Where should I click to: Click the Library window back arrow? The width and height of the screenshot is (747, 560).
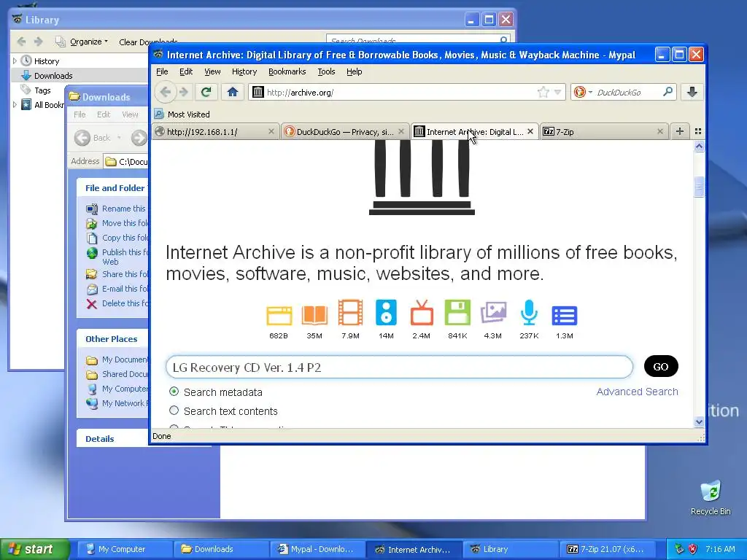coord(21,42)
